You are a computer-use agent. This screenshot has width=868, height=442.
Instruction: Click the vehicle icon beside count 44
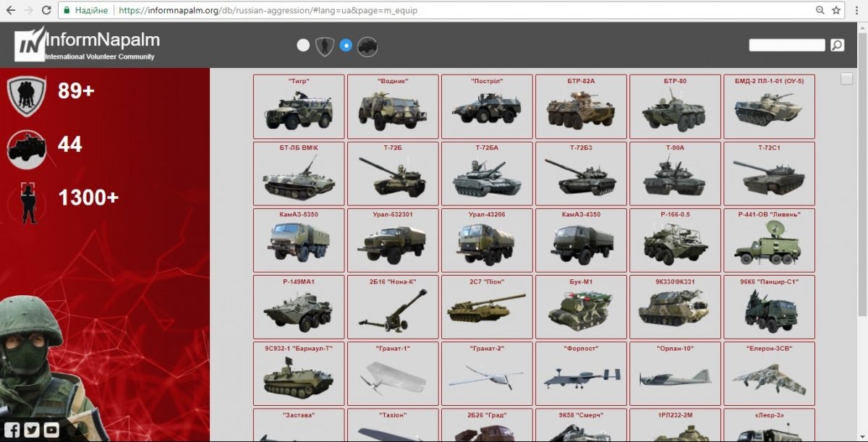26,147
